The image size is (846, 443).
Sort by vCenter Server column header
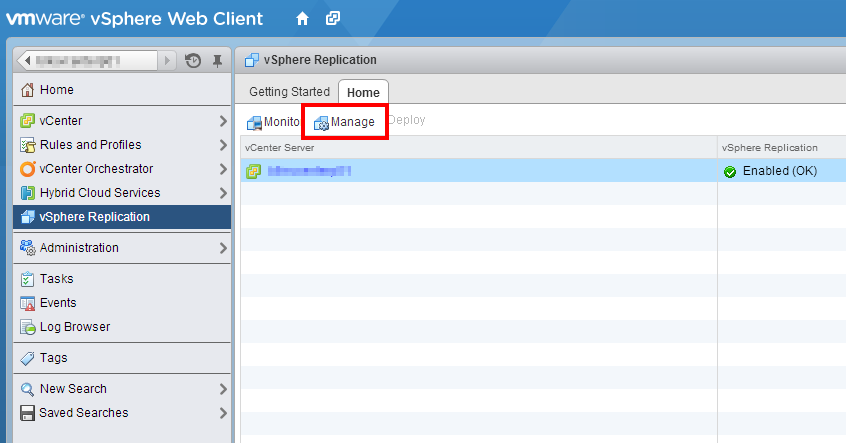[479, 147]
